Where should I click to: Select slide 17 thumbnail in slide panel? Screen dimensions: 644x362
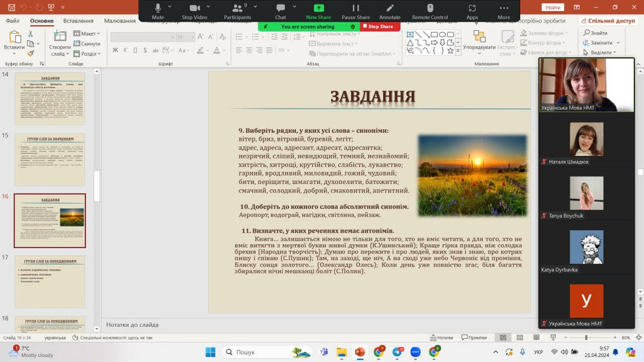[50, 281]
